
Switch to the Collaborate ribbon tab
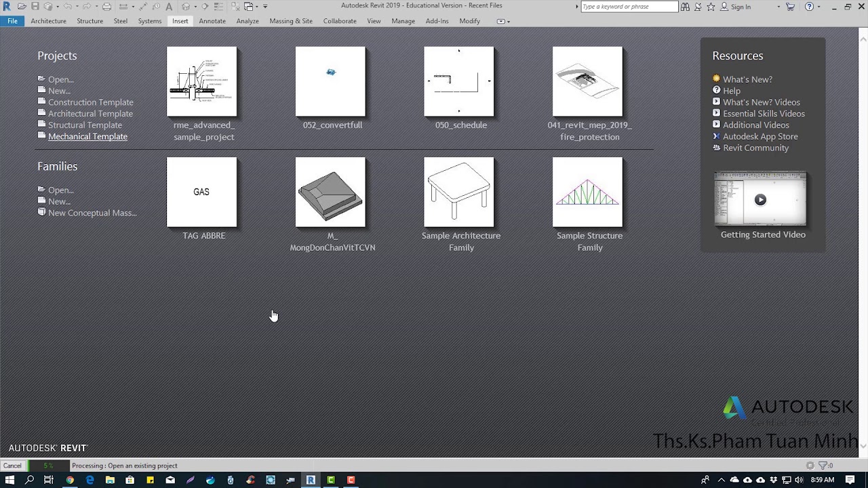coord(340,21)
